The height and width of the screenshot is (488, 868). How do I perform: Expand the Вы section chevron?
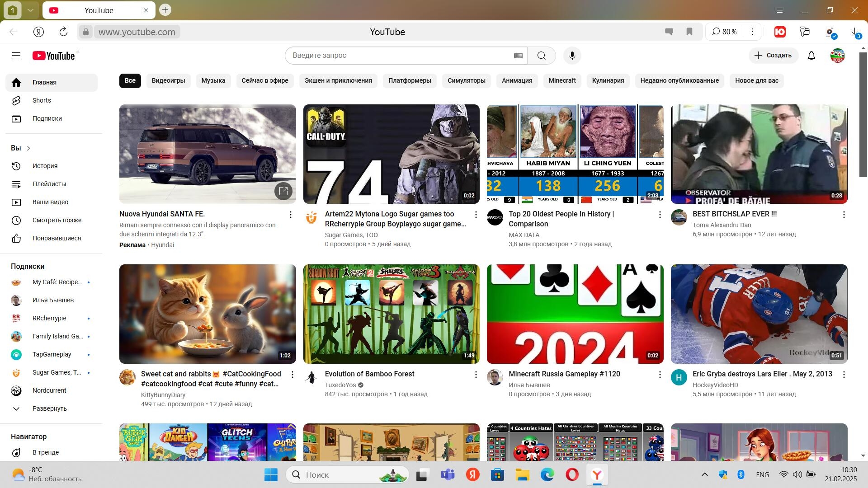coord(28,148)
